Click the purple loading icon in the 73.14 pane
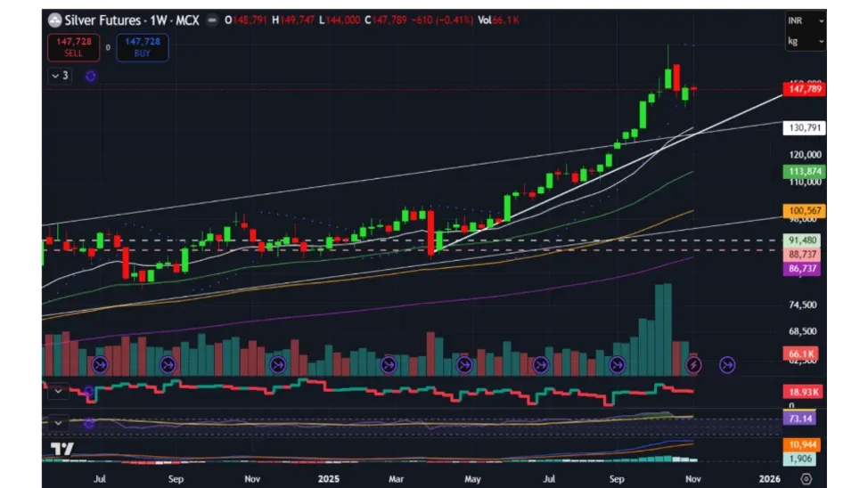868x488 pixels. [89, 423]
